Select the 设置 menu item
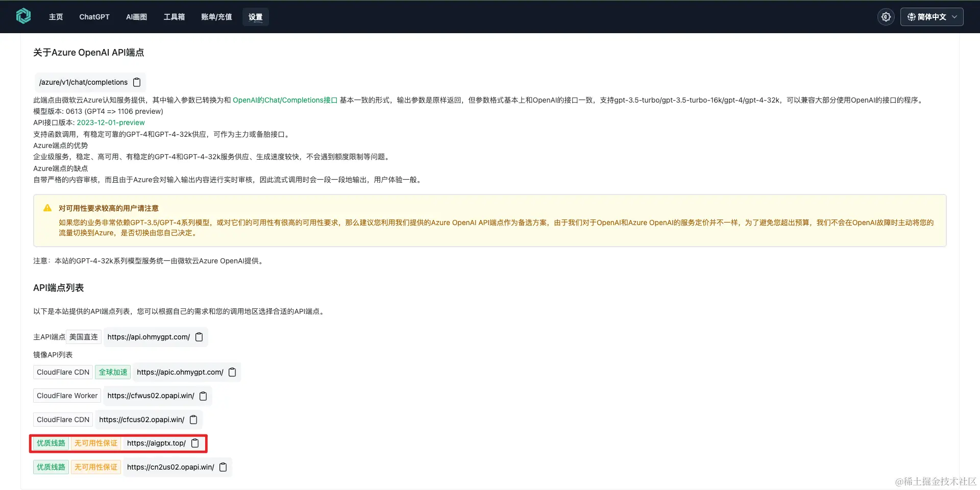The image size is (980, 490). [255, 17]
